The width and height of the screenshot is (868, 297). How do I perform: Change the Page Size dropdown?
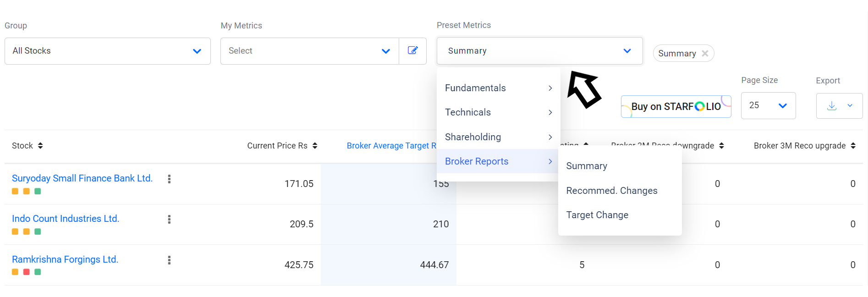tap(768, 106)
